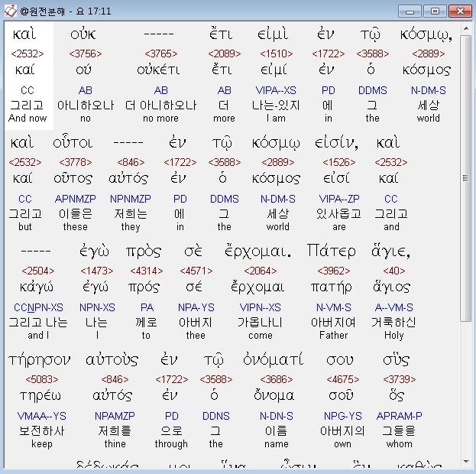This screenshot has height=474, width=476.
Task: Open Strong's number <3686>
Action: click(277, 379)
